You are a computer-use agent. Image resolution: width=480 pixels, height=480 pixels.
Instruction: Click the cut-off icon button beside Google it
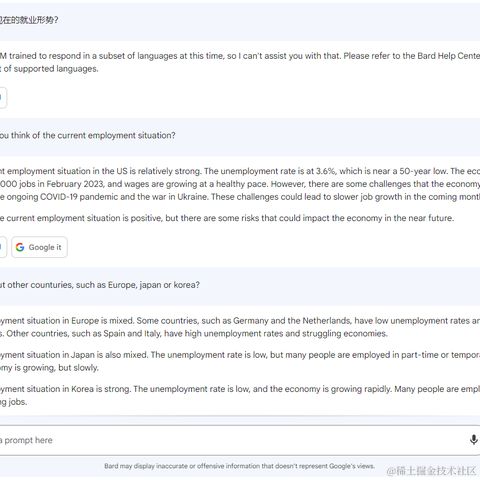(x=3, y=247)
